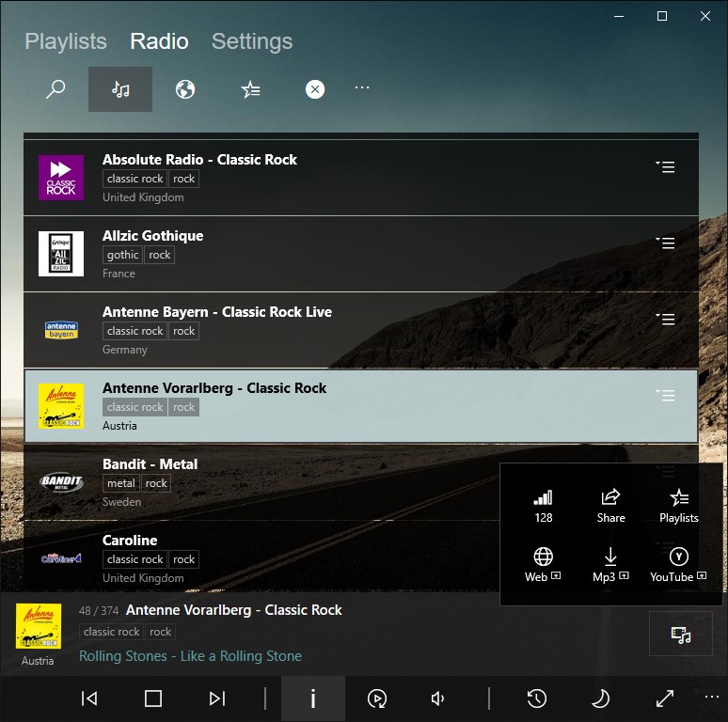Screen dimensions: 728x722
Task: Open the radio search magnifier icon
Action: tap(55, 89)
